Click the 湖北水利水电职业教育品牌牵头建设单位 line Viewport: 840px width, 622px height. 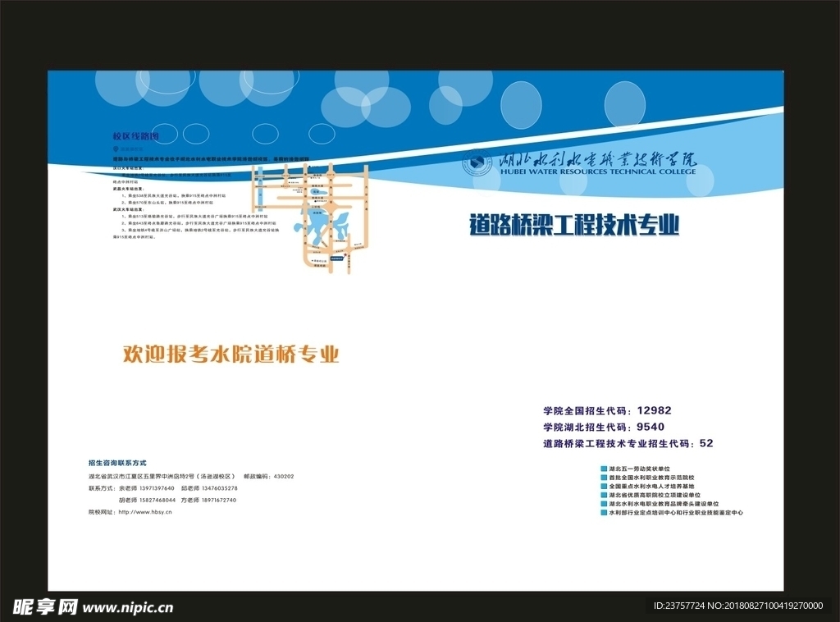(660, 504)
